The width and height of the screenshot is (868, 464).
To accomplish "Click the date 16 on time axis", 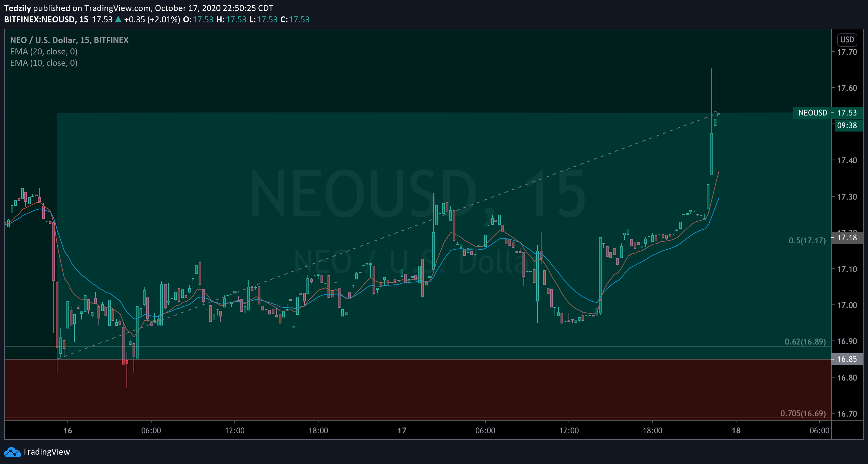I will (68, 431).
